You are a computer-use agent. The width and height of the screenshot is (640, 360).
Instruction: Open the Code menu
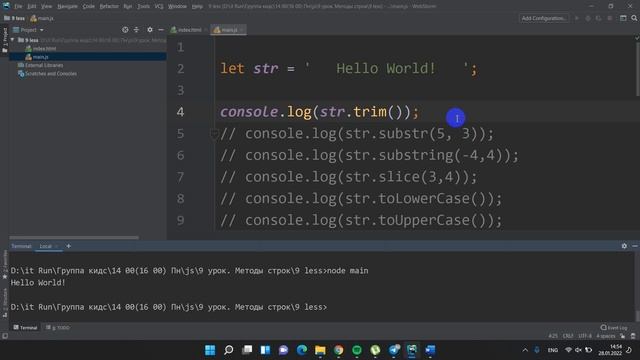88,6
